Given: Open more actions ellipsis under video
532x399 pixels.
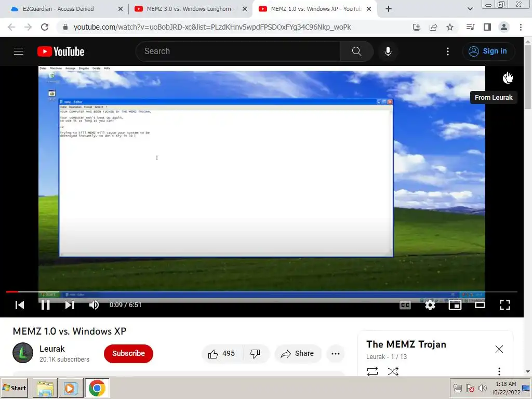Looking at the screenshot, I should [336, 353].
